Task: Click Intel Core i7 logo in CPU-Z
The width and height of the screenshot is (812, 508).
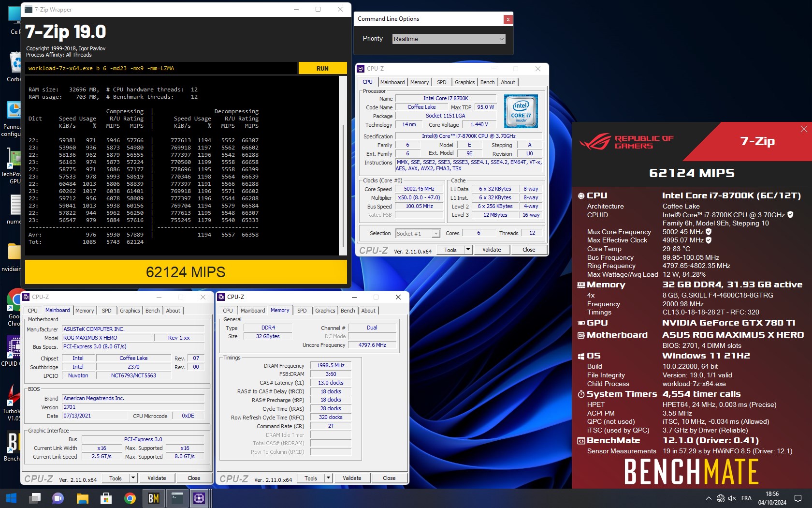Action: click(x=521, y=111)
